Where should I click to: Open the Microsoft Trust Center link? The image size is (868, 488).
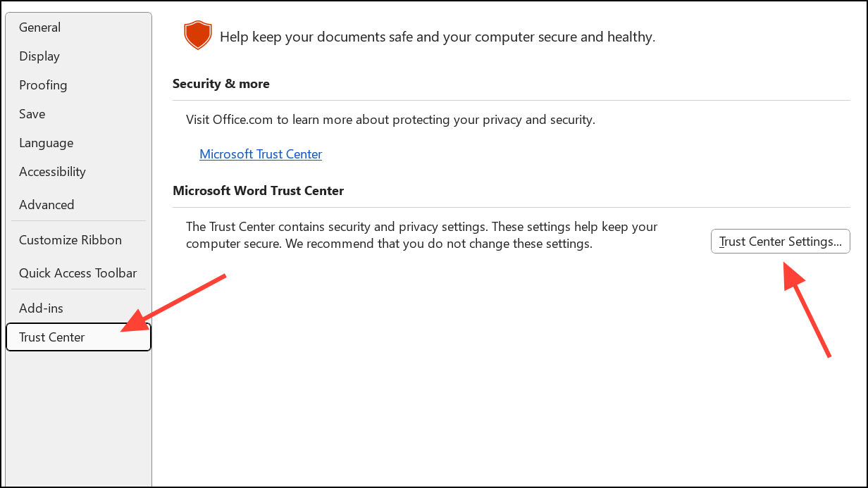pos(261,154)
